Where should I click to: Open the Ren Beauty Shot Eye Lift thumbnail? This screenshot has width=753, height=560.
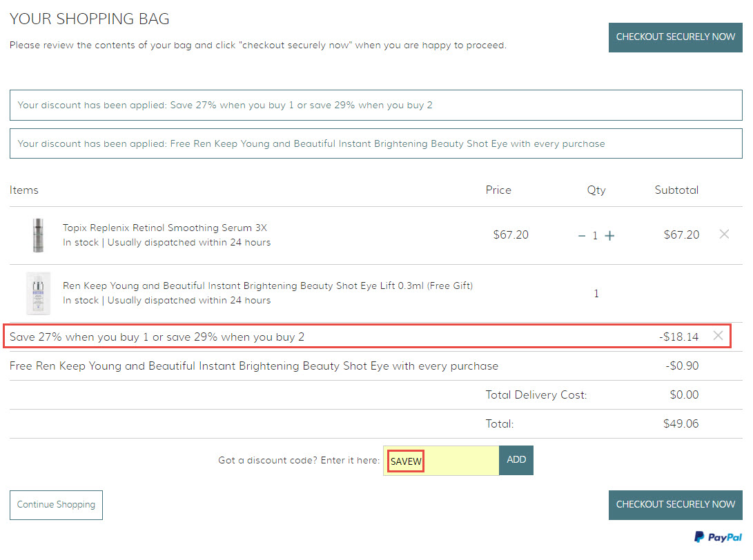tap(38, 293)
